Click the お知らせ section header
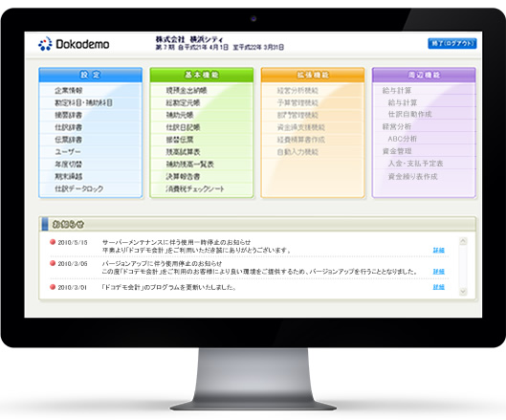 tap(257, 224)
